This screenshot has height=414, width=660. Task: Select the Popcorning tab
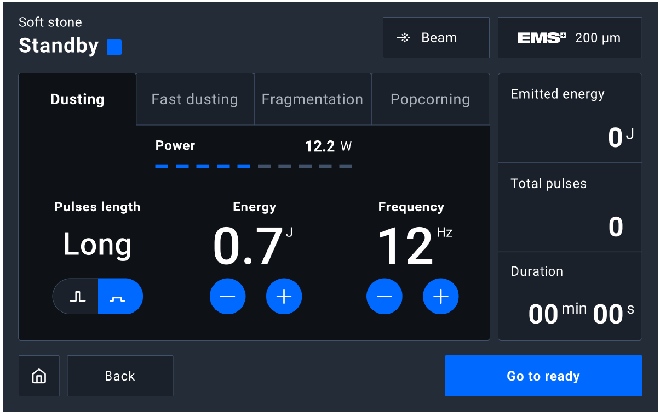430,99
